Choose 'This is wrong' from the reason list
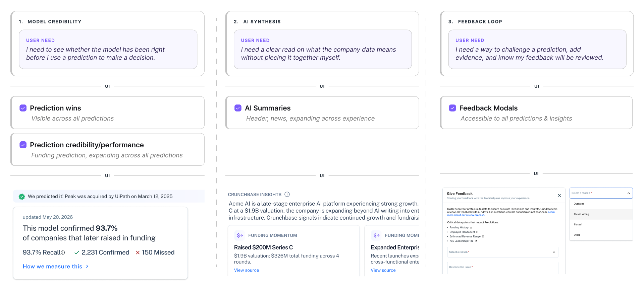The height and width of the screenshot is (291, 644). 601,214
